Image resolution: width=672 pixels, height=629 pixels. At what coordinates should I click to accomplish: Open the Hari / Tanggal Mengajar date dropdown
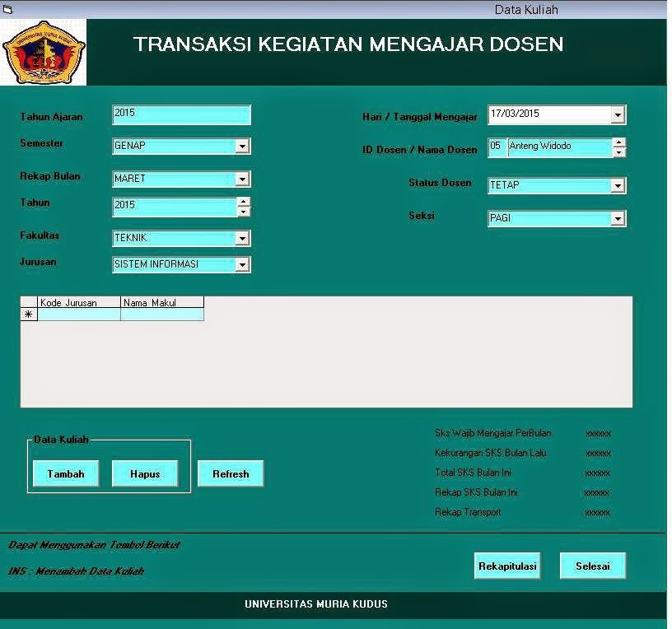617,114
